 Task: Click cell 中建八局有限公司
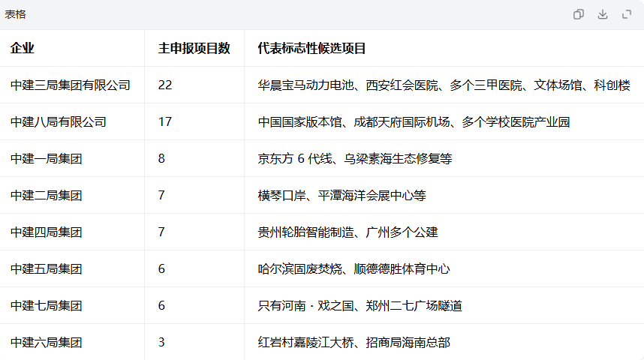tap(59, 122)
